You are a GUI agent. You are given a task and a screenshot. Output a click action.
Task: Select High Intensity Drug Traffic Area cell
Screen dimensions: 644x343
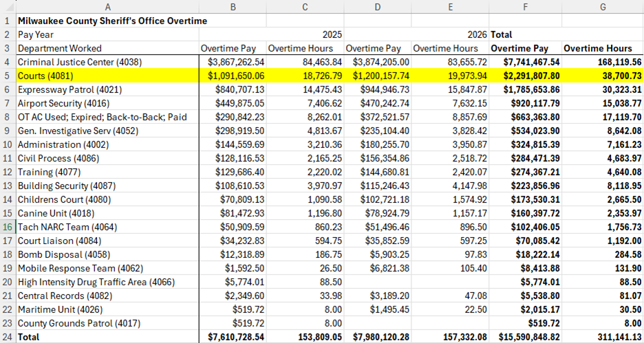(107, 282)
